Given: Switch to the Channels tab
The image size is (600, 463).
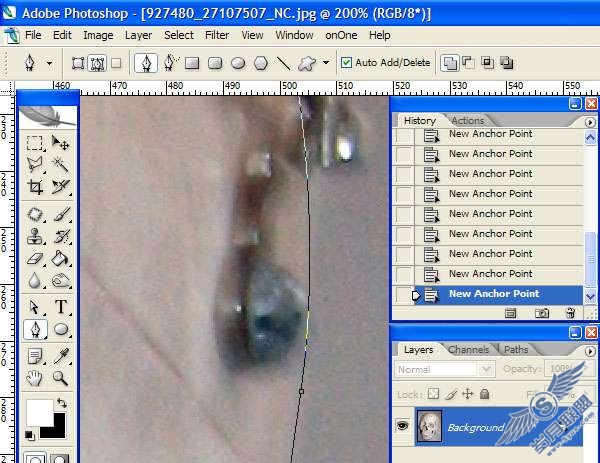Looking at the screenshot, I should click(468, 349).
